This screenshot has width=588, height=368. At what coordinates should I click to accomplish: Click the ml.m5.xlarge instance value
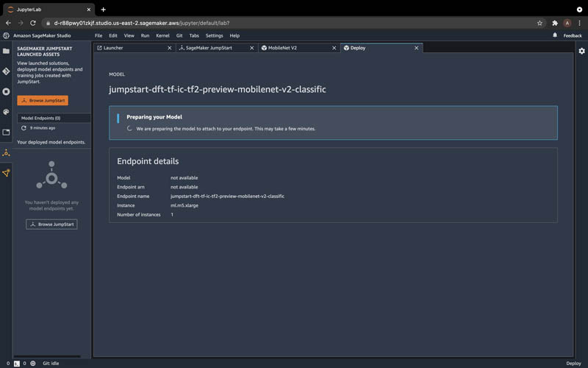[x=184, y=205]
